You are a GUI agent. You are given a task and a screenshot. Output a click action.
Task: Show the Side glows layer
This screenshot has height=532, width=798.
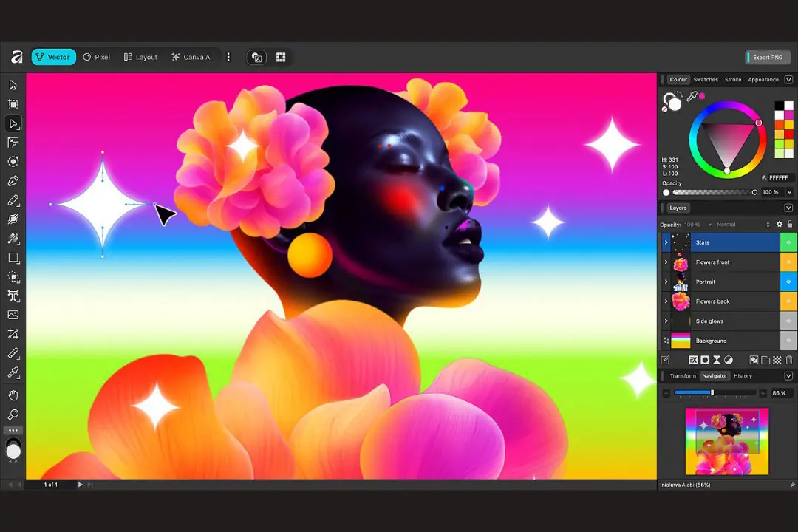[788, 321]
